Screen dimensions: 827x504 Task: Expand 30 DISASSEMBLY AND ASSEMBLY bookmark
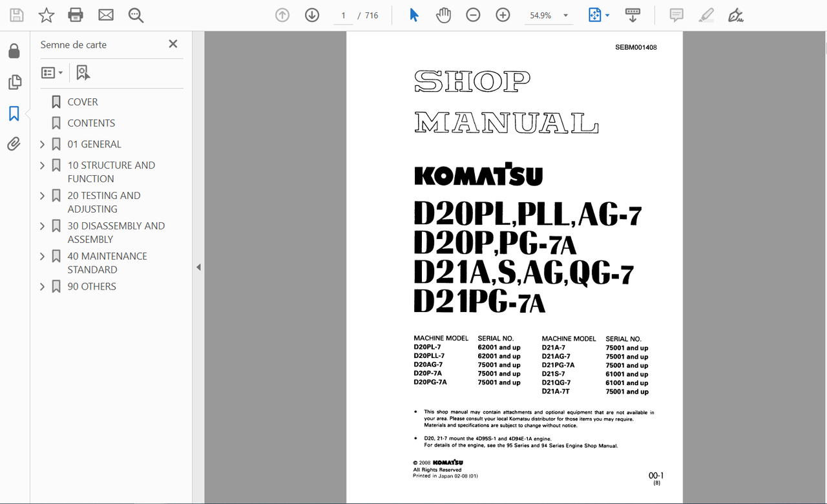coord(43,226)
